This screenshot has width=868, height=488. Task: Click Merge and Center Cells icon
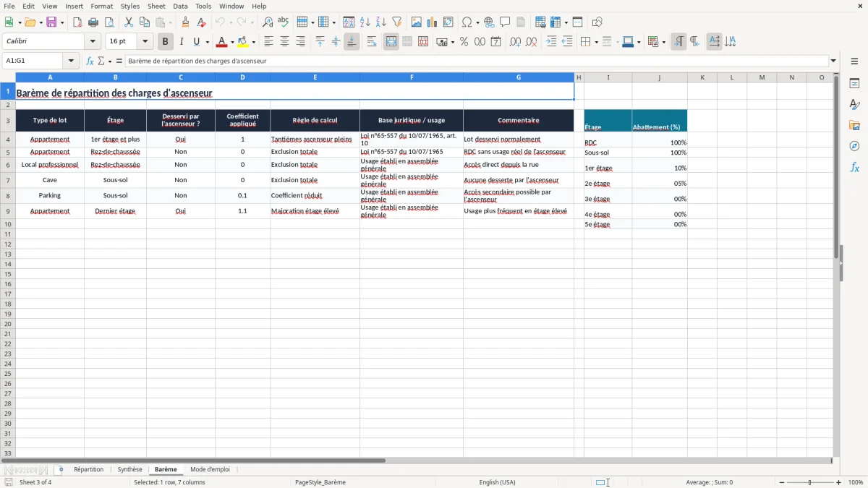391,42
